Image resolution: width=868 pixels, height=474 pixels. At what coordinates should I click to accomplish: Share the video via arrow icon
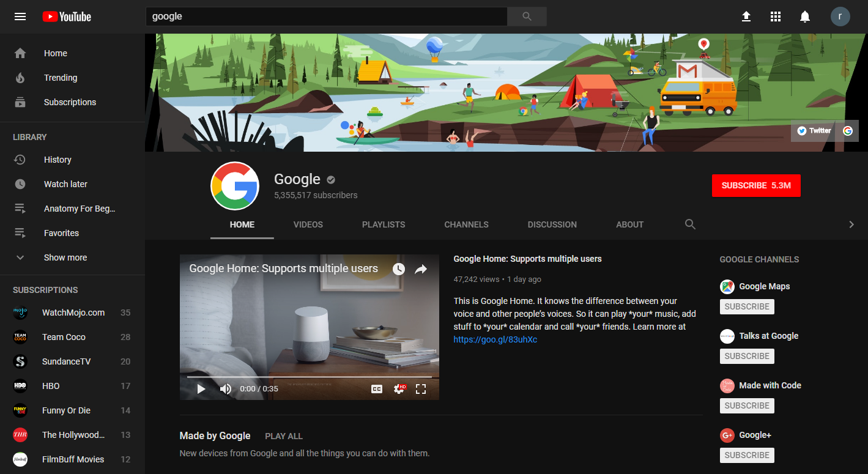(421, 269)
